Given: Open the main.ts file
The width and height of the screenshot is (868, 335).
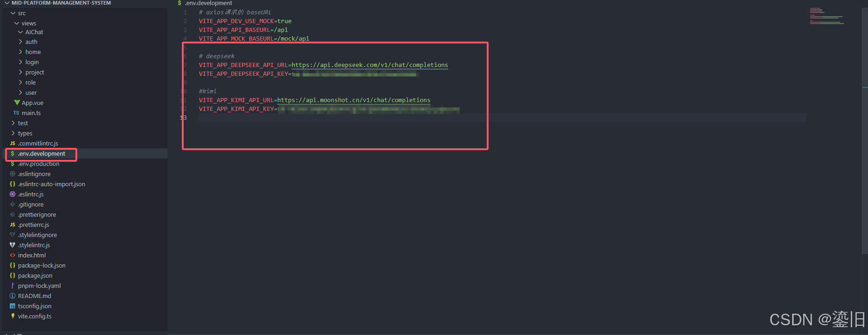Looking at the screenshot, I should 31,113.
